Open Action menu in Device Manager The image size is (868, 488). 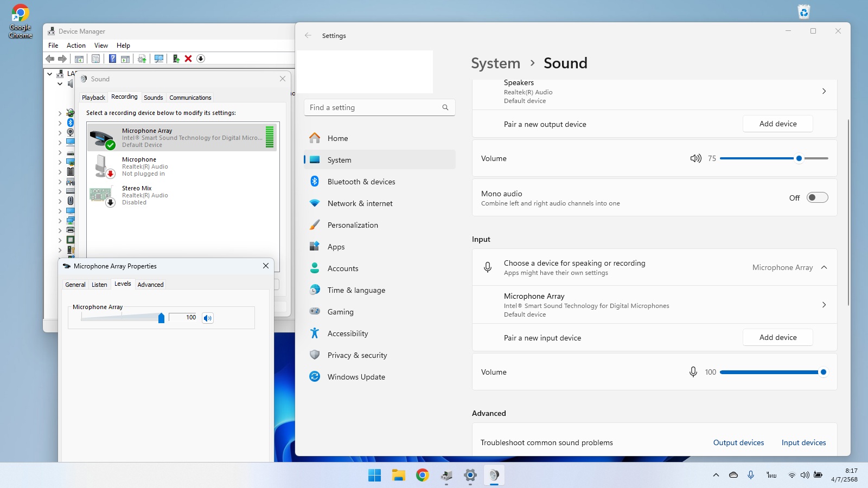click(76, 46)
